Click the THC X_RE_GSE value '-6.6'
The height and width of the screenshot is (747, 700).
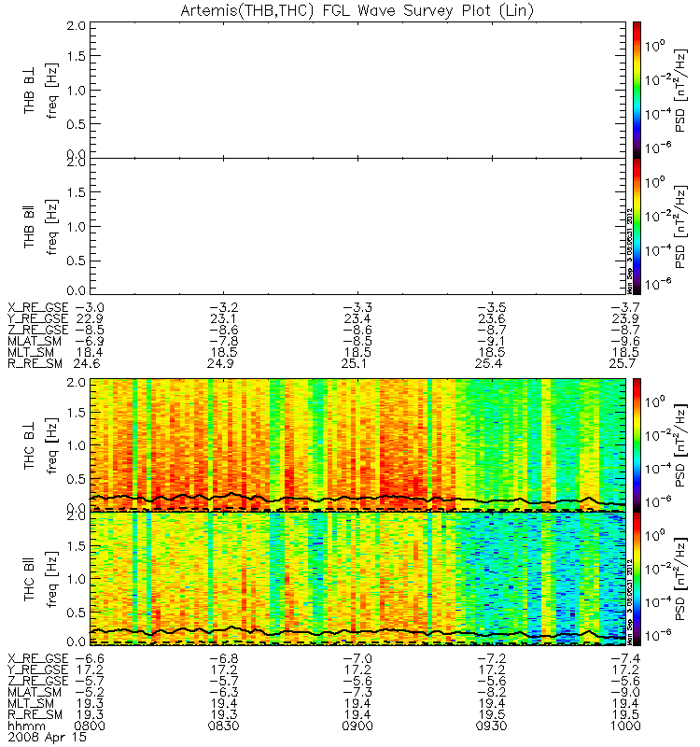[x=90, y=659]
